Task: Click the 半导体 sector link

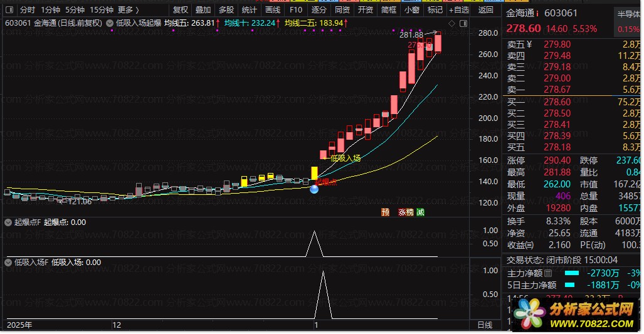Action: pyautogui.click(x=629, y=14)
